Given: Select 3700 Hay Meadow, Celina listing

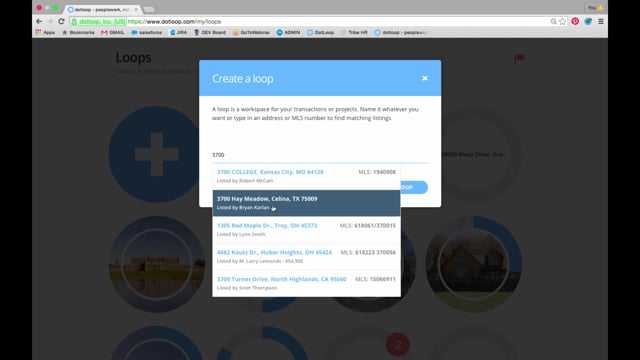Looking at the screenshot, I should (306, 203).
